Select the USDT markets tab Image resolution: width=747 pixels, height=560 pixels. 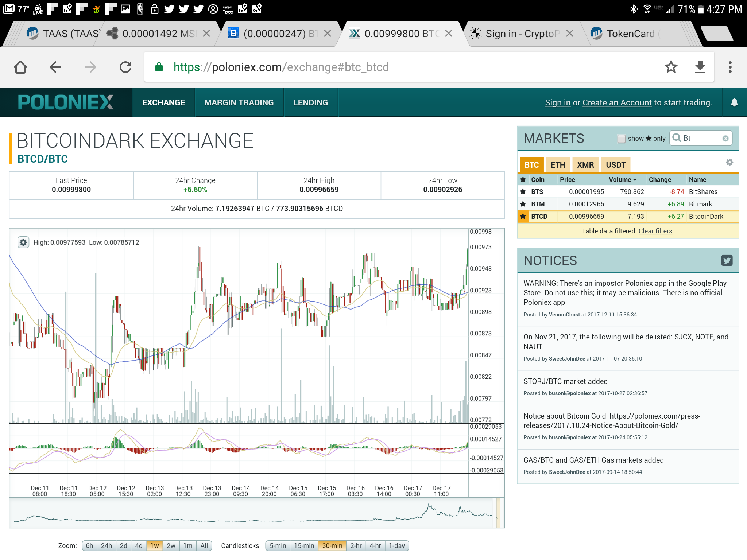(616, 165)
